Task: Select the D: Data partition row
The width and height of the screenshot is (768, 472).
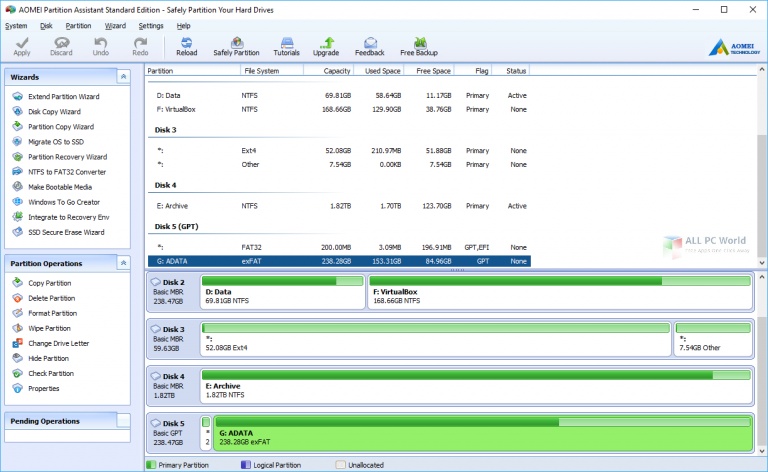Action: pos(339,95)
